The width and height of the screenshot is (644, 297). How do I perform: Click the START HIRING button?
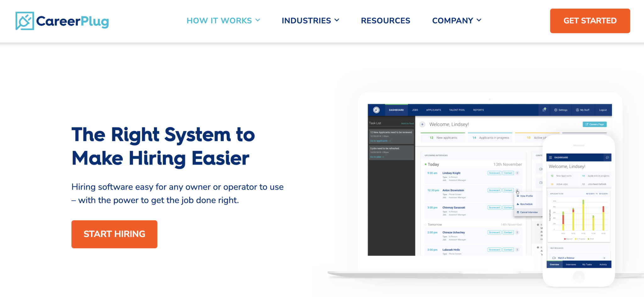click(114, 234)
